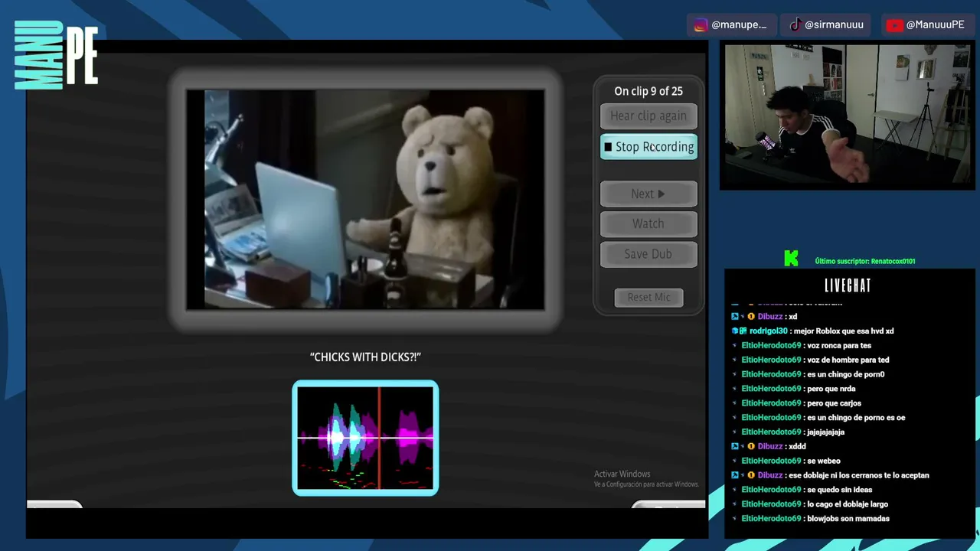Select the chat message "se webeo"
Image resolution: width=980 pixels, height=551 pixels.
tap(824, 461)
